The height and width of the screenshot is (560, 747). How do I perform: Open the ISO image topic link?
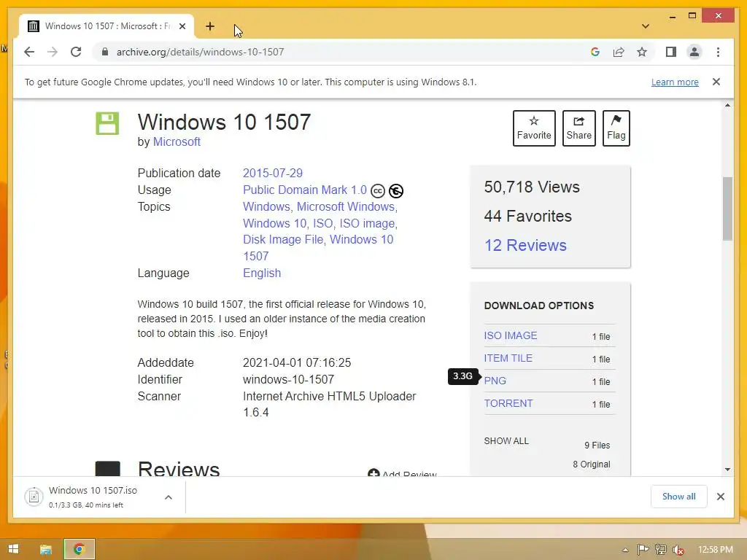[x=368, y=223]
